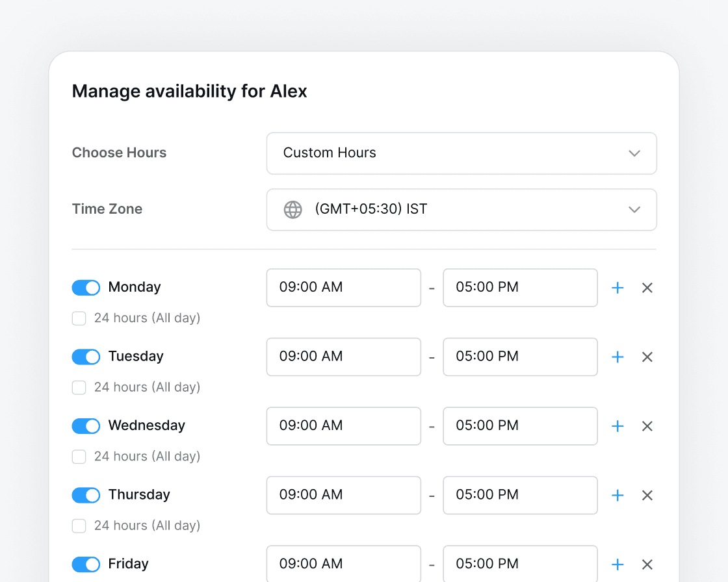Image resolution: width=728 pixels, height=582 pixels.
Task: Add Wednesday time slot with plus icon
Action: tap(617, 426)
